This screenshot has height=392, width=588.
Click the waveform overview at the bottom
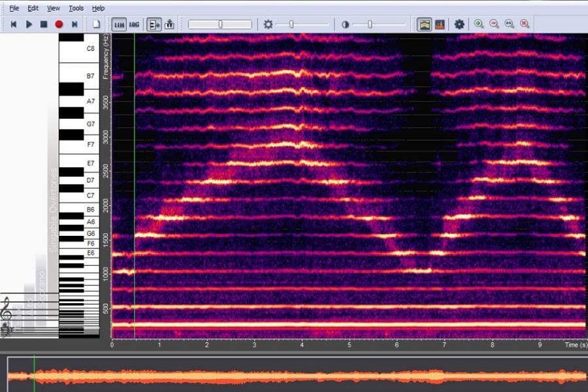[x=294, y=376]
